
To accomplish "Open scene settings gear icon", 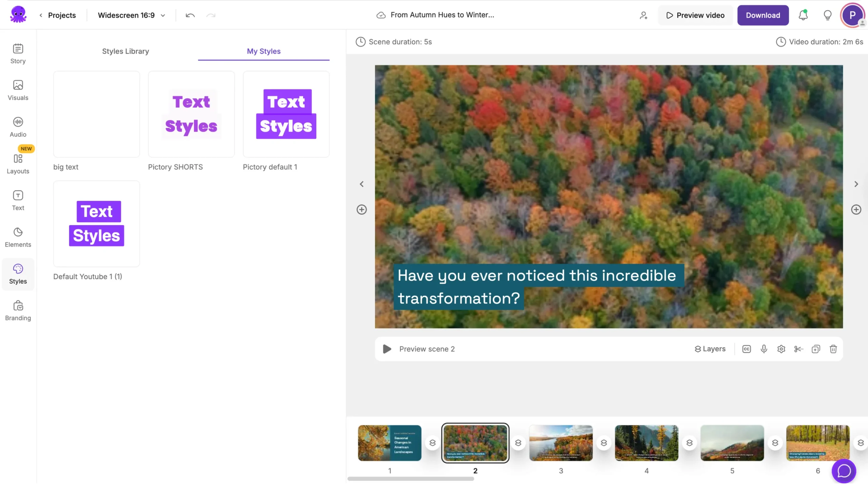I will 781,349.
